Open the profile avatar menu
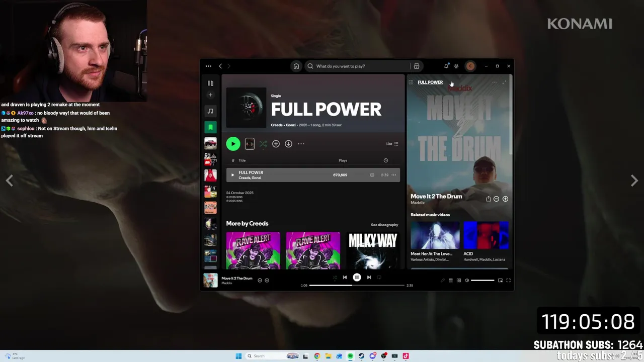 click(x=470, y=66)
